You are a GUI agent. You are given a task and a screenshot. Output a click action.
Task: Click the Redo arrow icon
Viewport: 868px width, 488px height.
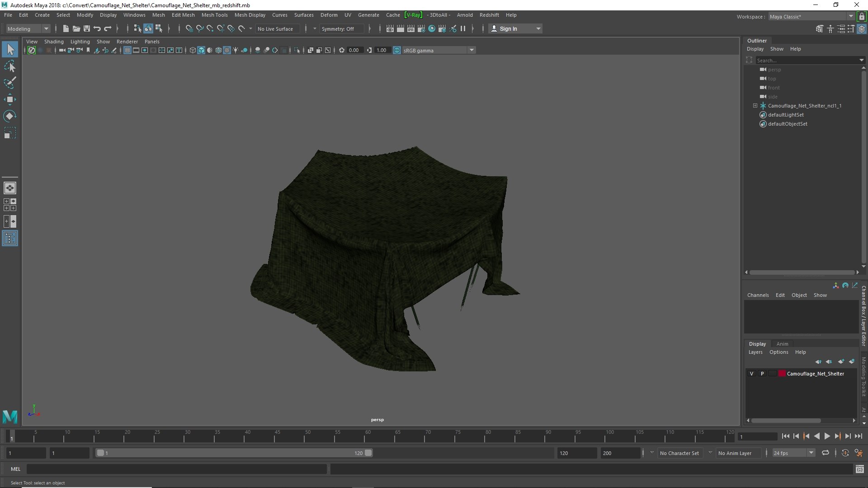point(108,28)
